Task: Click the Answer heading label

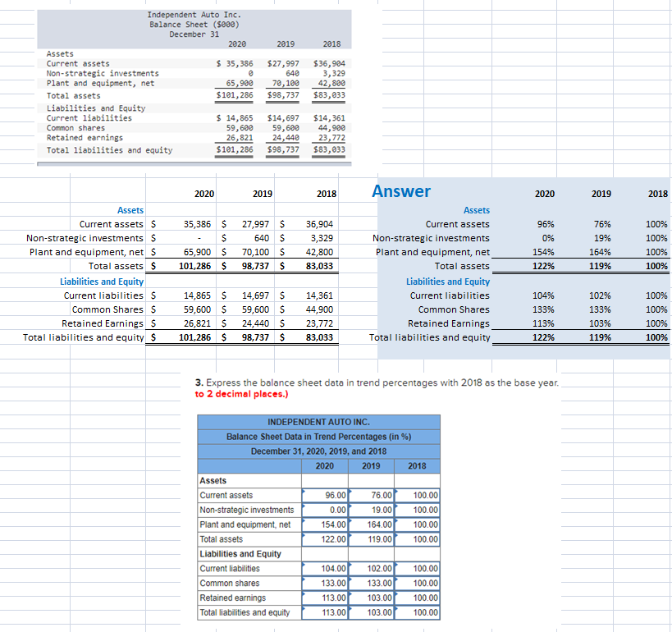Action: point(401,191)
